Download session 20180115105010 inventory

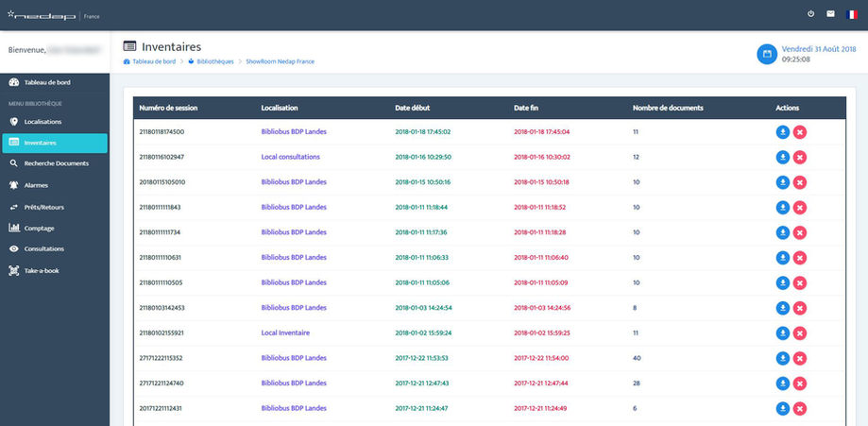coord(783,182)
